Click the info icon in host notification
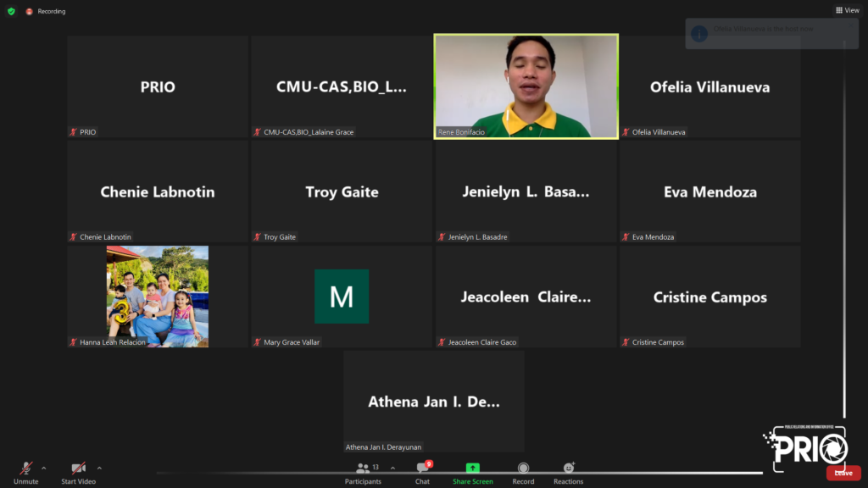 point(699,33)
